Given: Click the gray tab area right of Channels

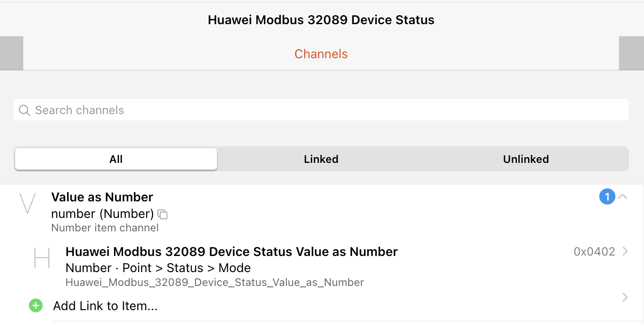Looking at the screenshot, I should (x=631, y=53).
